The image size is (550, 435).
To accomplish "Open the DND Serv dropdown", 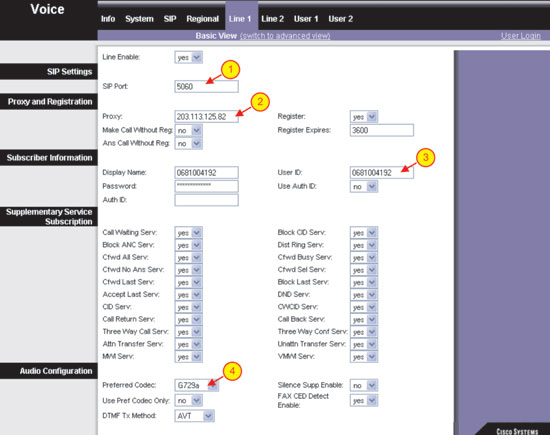I will pos(364,295).
